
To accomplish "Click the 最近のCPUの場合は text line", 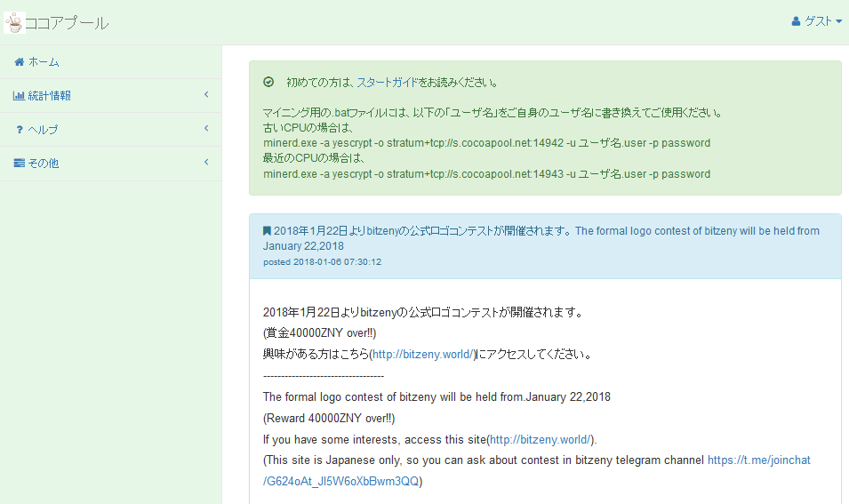I will pyautogui.click(x=314, y=158).
